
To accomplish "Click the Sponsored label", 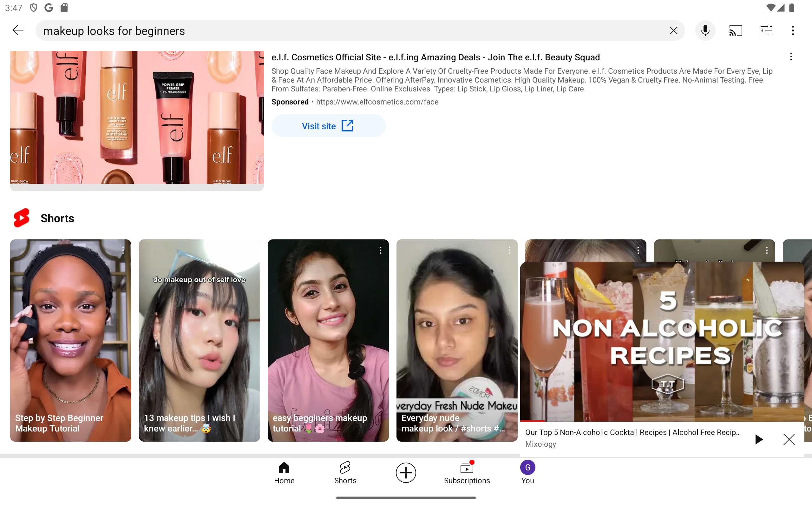I will pyautogui.click(x=290, y=102).
